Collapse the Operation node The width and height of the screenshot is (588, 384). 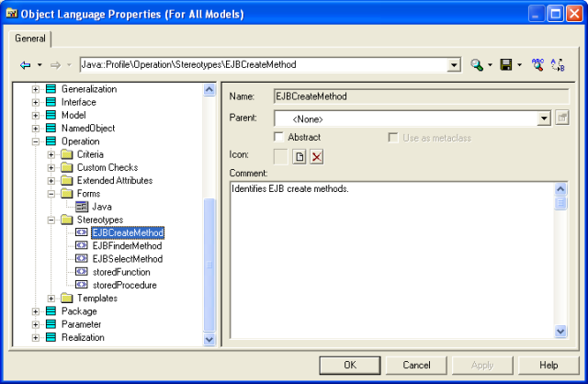35,141
